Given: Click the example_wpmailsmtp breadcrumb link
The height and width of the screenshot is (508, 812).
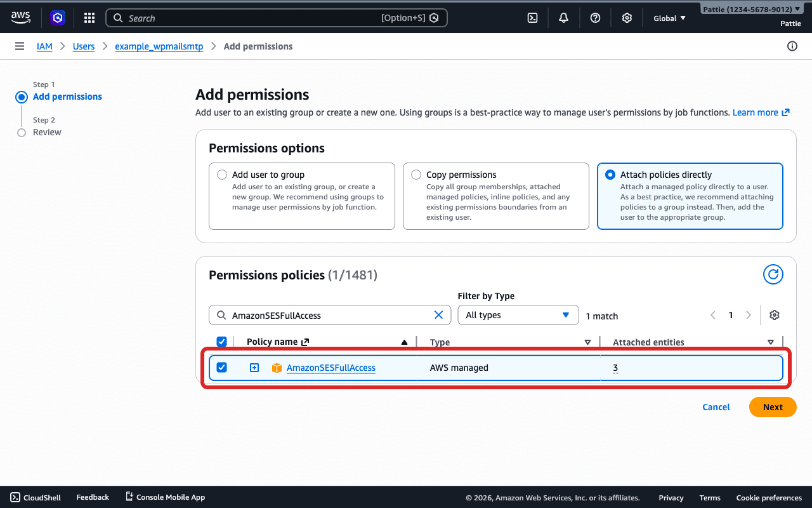Looking at the screenshot, I should [x=159, y=46].
